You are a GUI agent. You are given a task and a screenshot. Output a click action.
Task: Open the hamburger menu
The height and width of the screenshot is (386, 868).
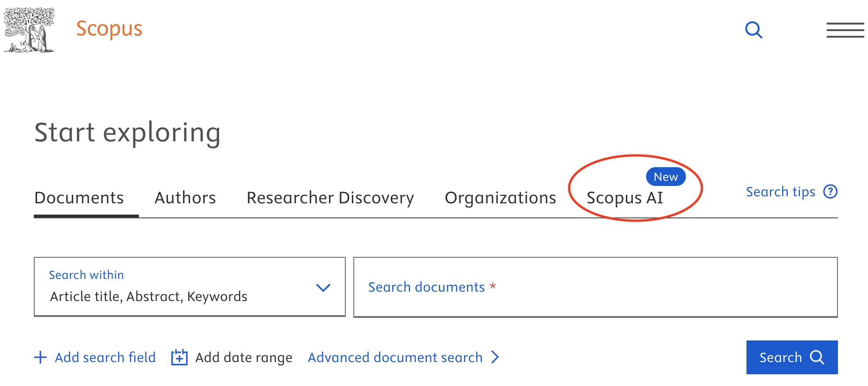[845, 30]
